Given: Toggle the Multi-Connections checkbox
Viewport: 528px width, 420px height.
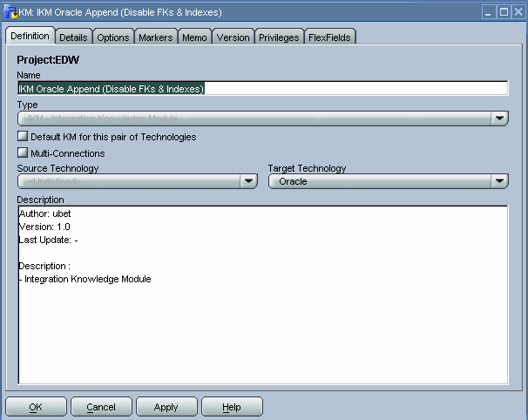Looking at the screenshot, I should coord(23,152).
